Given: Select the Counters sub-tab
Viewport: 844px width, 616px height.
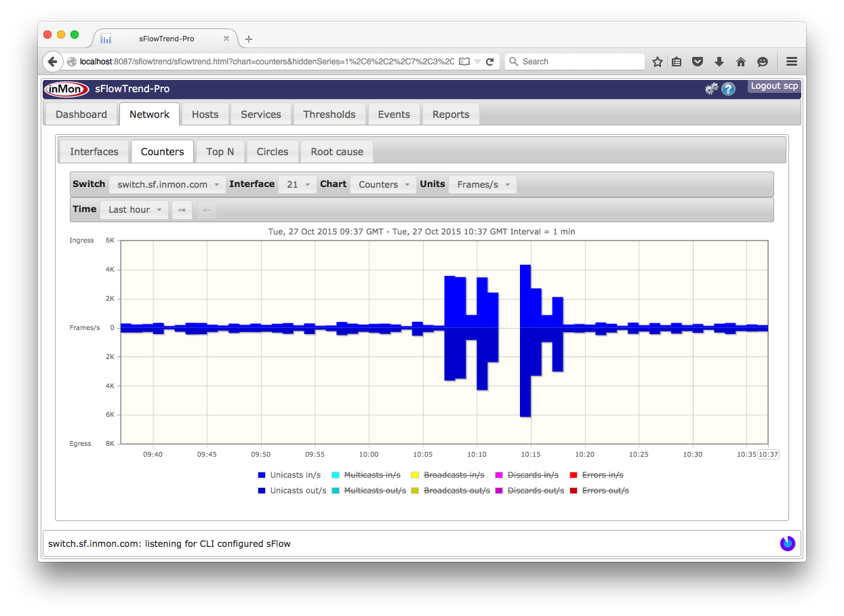Looking at the screenshot, I should click(163, 152).
